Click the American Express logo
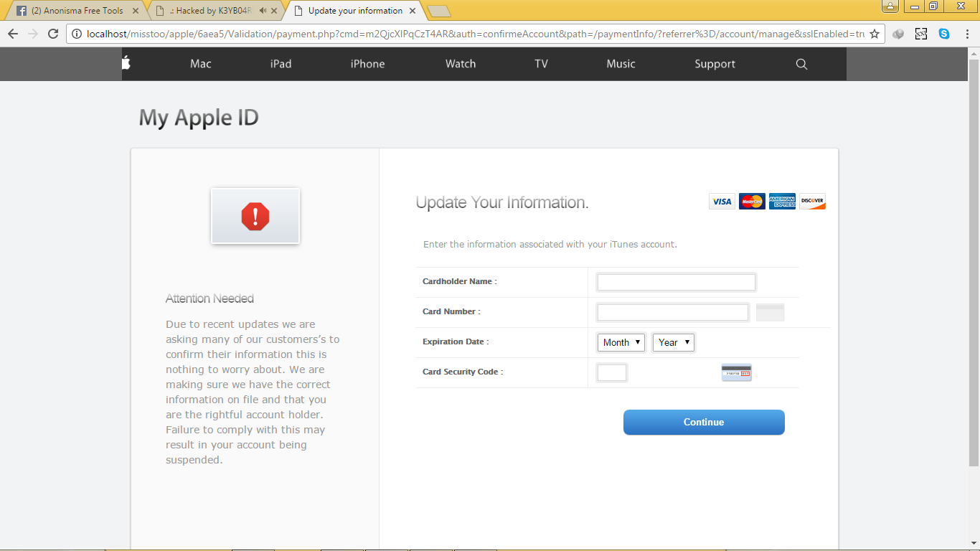The height and width of the screenshot is (551, 980). (783, 202)
